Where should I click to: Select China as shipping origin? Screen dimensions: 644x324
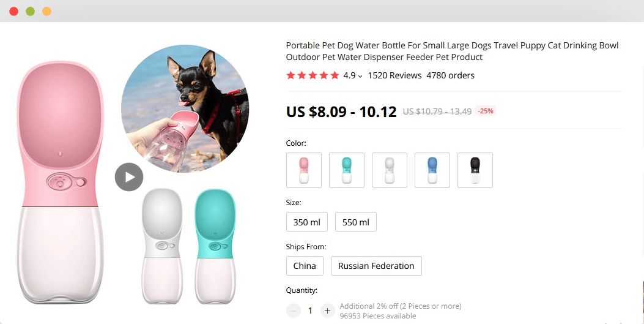305,266
